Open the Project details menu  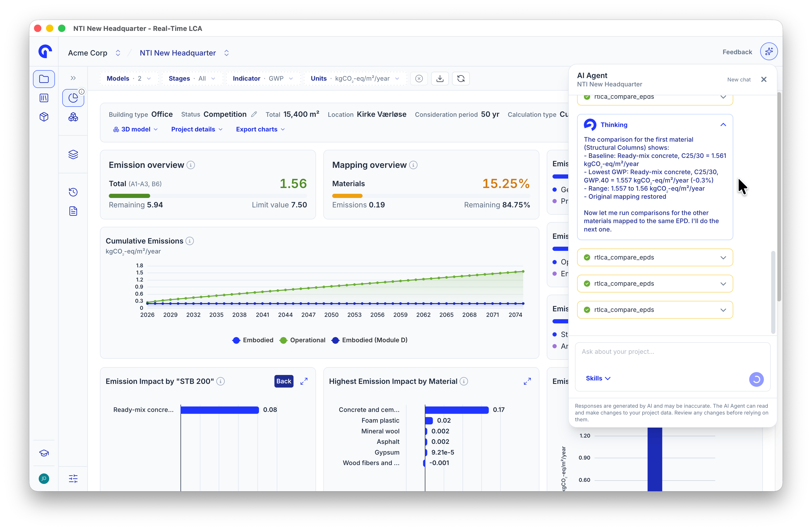(197, 129)
